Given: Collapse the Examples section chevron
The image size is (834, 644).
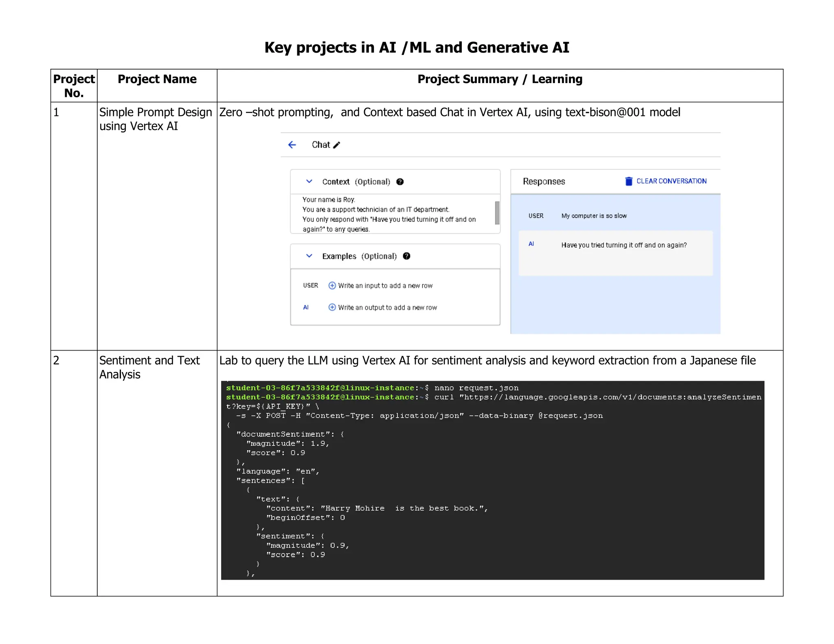Looking at the screenshot, I should tap(309, 256).
